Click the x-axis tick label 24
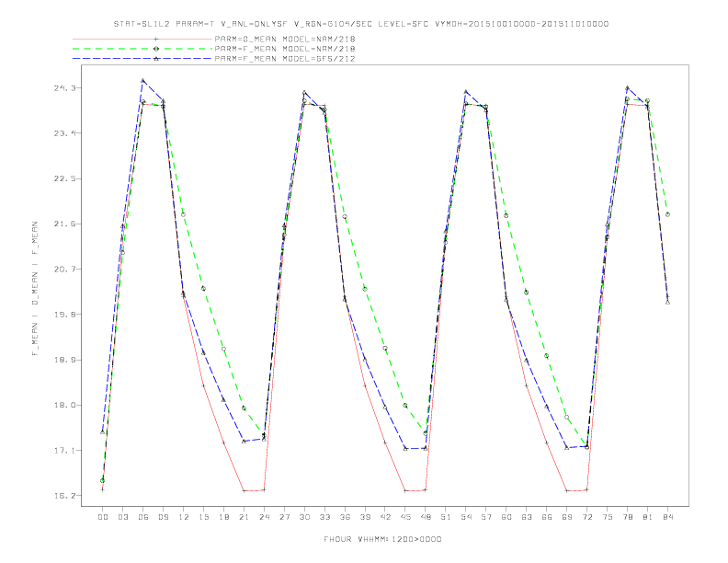This screenshot has height=563, width=728. pyautogui.click(x=264, y=517)
